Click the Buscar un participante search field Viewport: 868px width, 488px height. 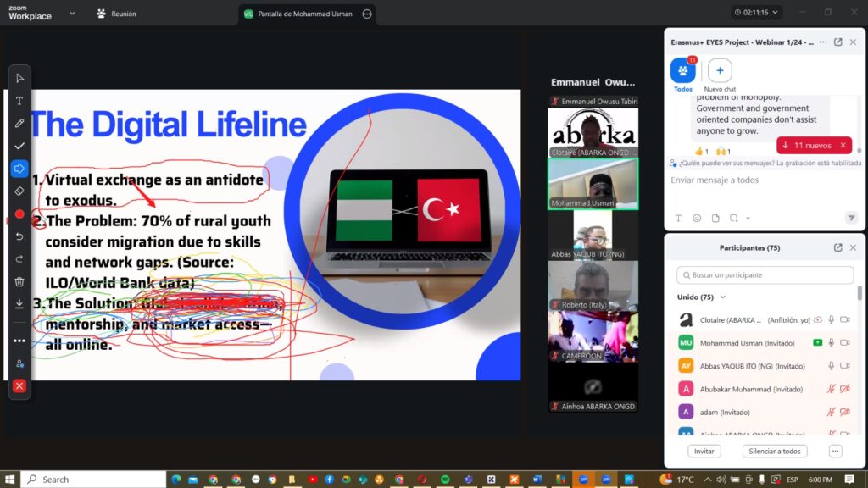[x=765, y=275]
